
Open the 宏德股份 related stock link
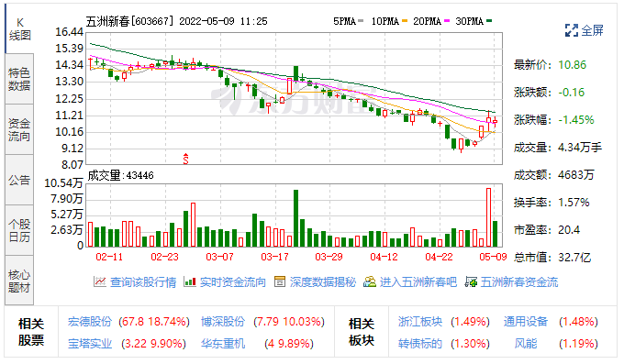(90, 322)
